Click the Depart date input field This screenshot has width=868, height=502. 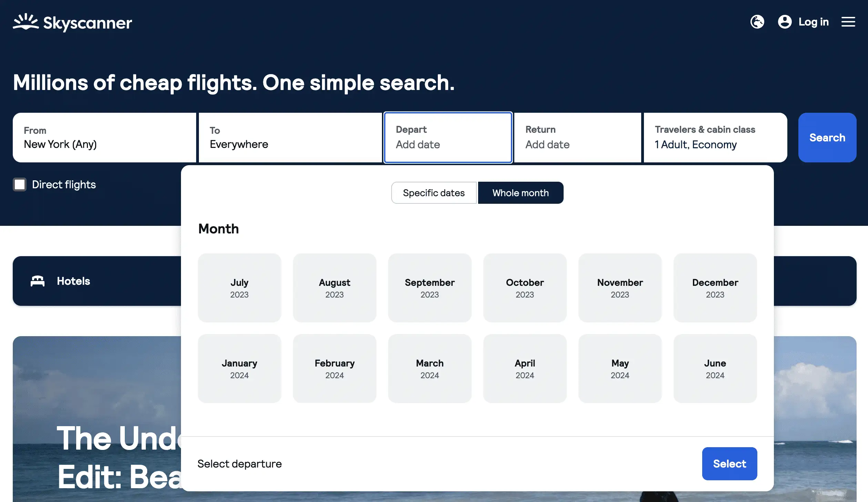coord(447,138)
